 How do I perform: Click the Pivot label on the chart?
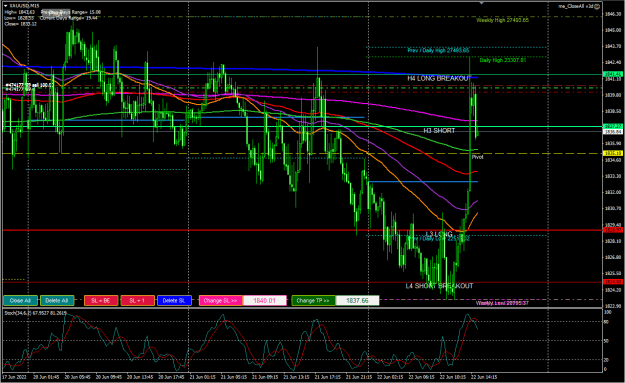tap(478, 157)
